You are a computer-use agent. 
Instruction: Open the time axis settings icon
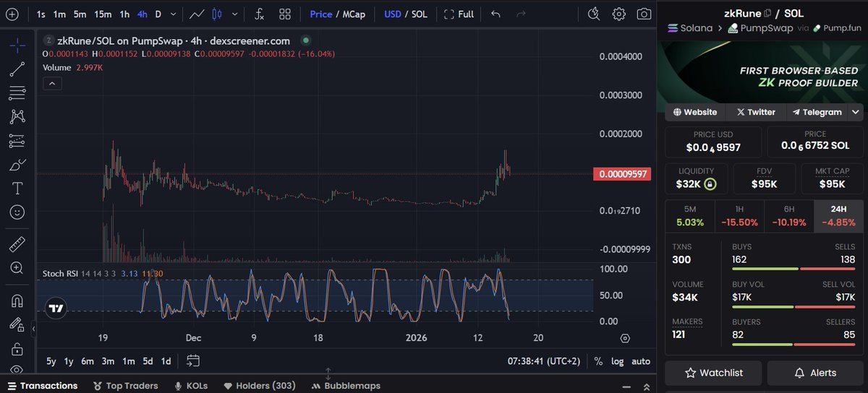click(x=625, y=338)
